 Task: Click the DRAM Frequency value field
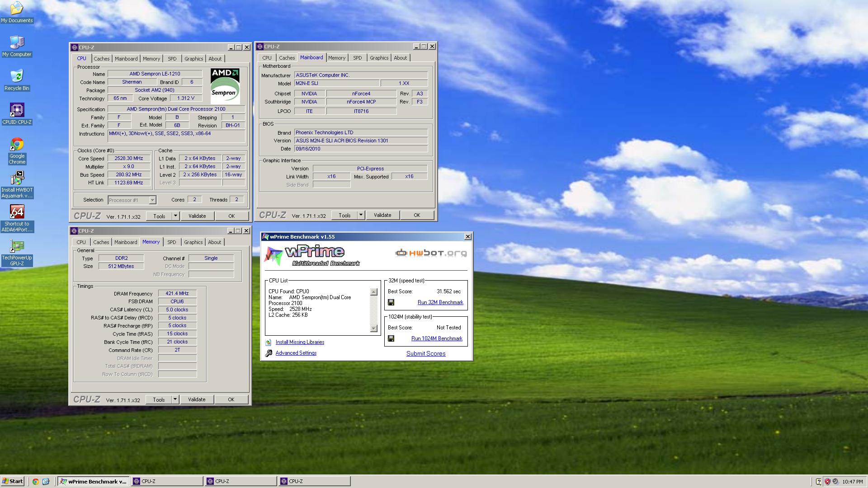point(177,294)
